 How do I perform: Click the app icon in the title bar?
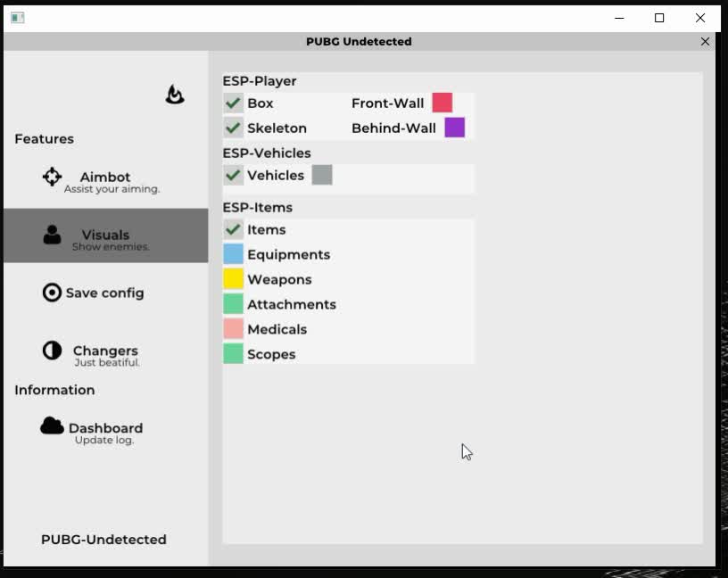(17, 18)
